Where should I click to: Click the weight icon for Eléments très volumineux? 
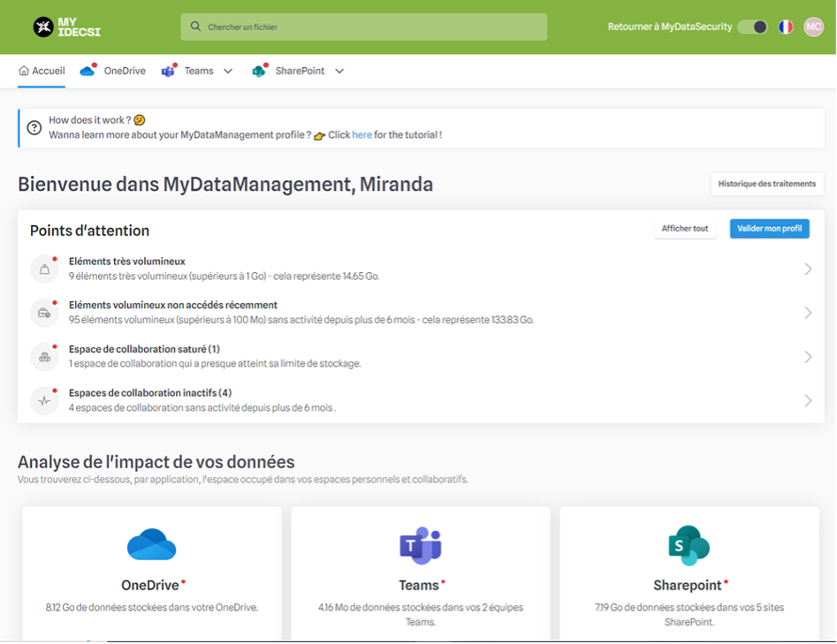[44, 269]
